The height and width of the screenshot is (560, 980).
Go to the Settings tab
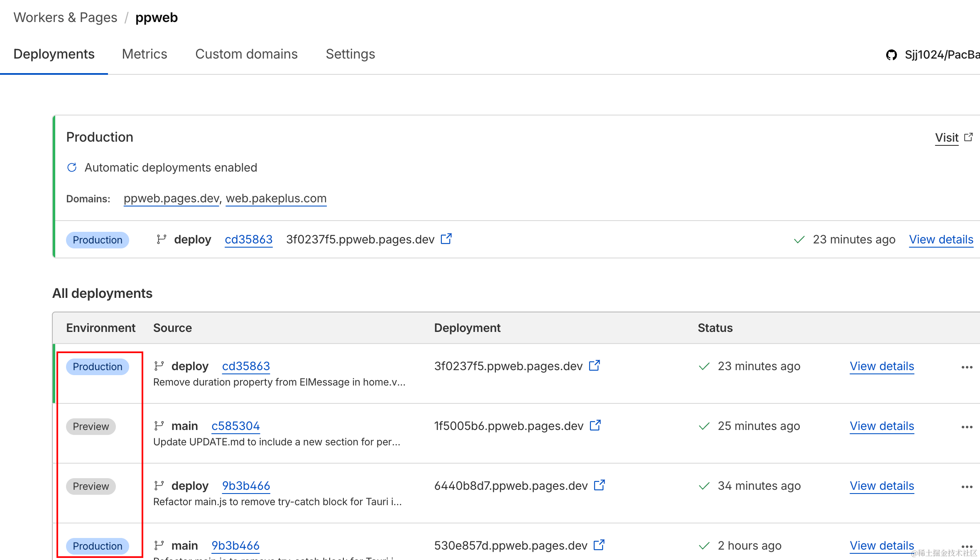[x=350, y=54]
